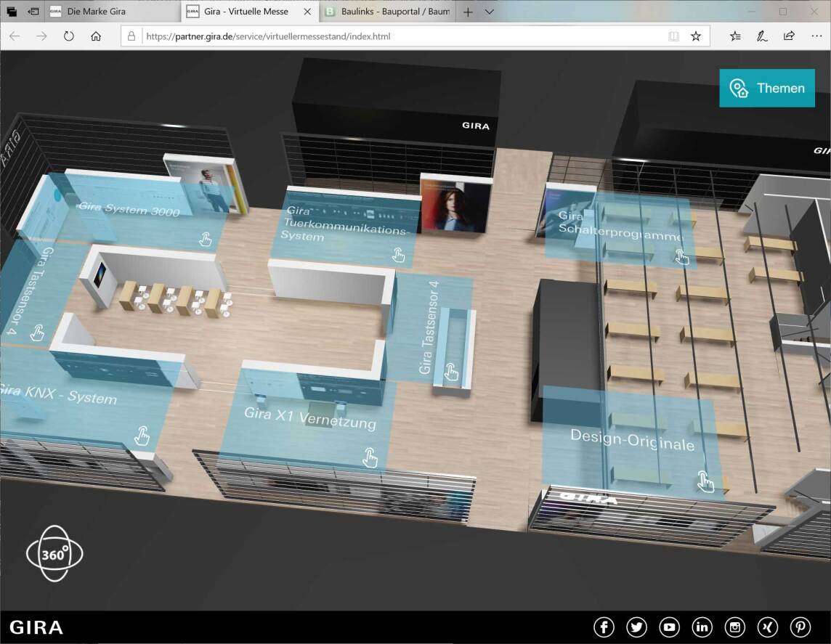The image size is (831, 644).
Task: Open Gira's Twitter profile
Action: click(636, 627)
